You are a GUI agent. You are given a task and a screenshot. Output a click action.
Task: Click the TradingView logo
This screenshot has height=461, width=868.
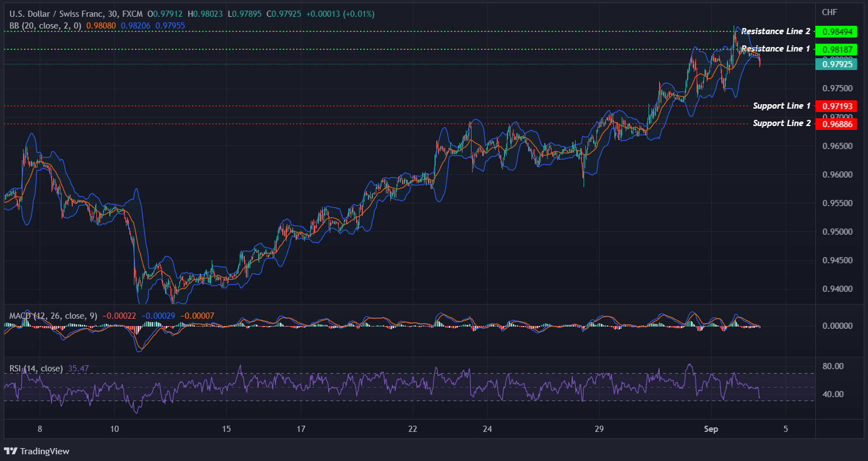36,451
